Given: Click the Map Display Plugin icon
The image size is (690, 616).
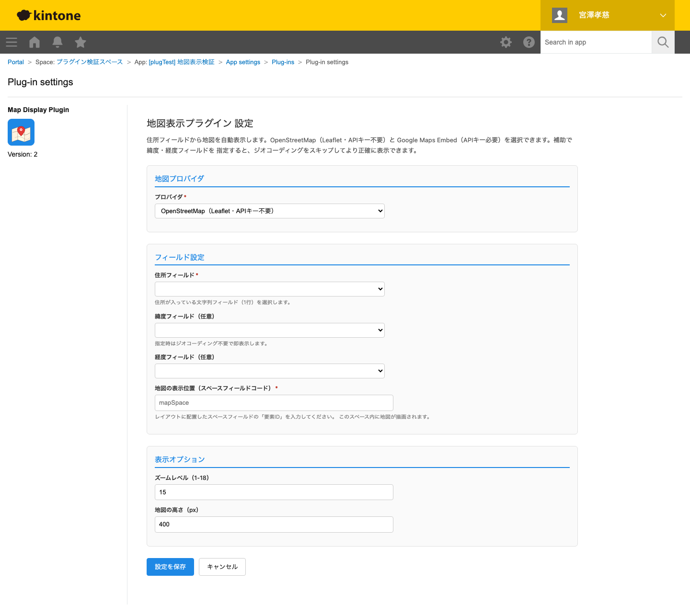Looking at the screenshot, I should (21, 132).
